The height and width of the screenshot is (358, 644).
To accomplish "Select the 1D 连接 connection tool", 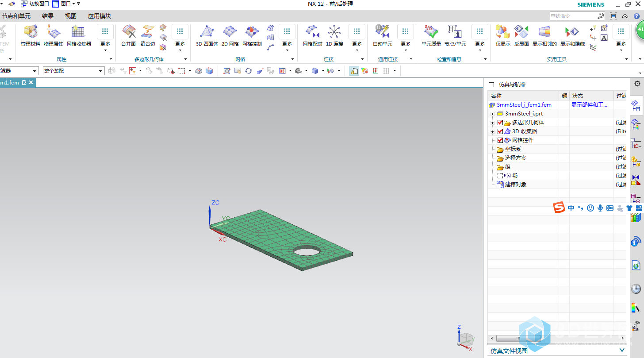I will [334, 36].
